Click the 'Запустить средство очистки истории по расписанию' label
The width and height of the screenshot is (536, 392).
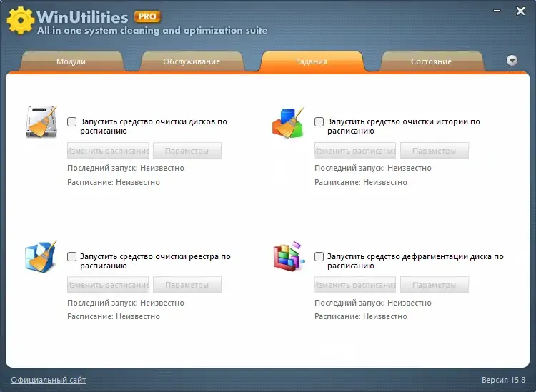coord(404,126)
